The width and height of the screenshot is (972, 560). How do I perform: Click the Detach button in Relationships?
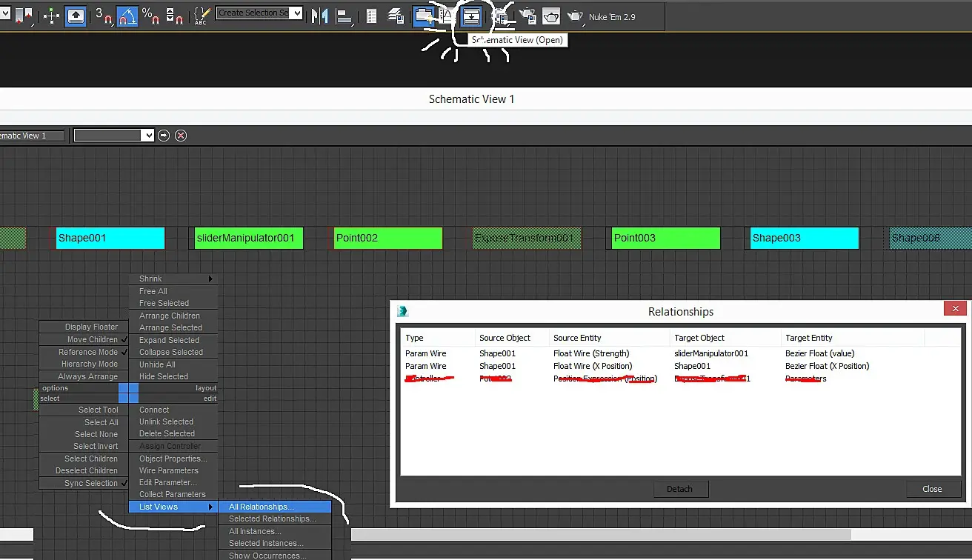(679, 489)
